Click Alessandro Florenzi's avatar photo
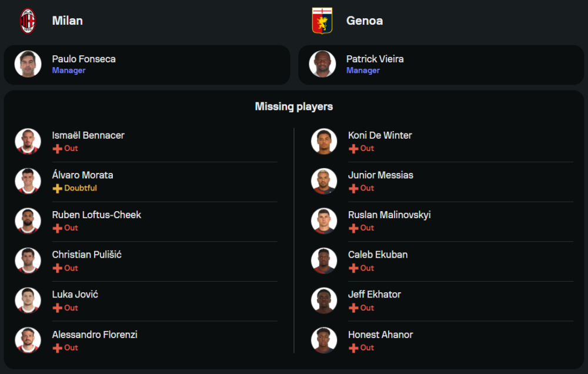The image size is (588, 374). tap(28, 340)
